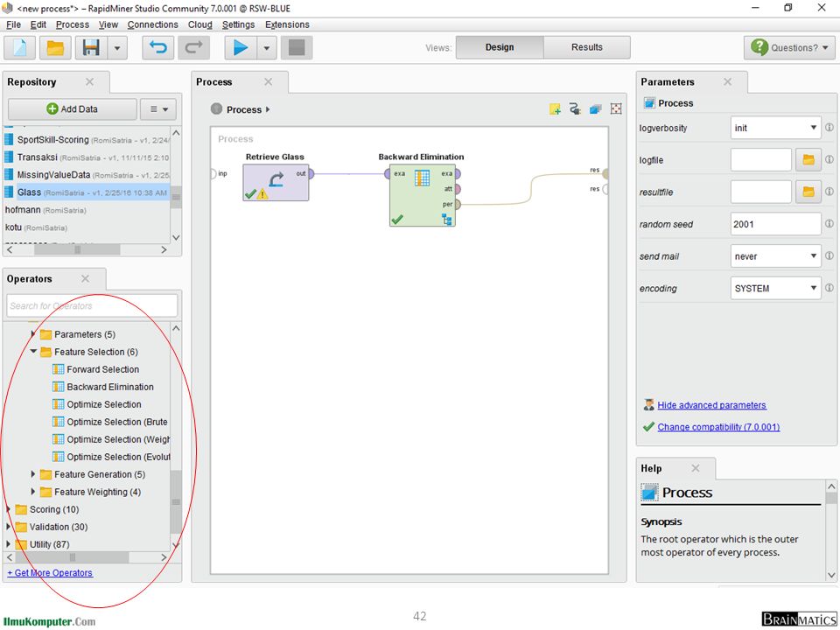Collapse the Feature Selection (6) folder
Image resolution: width=840 pixels, height=630 pixels.
point(33,352)
